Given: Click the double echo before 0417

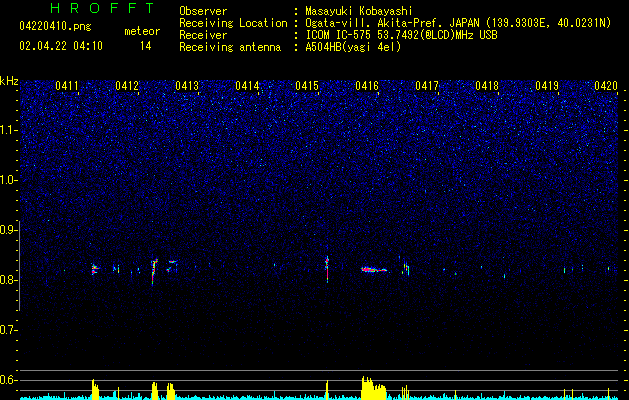Looking at the screenshot, I should [x=406, y=268].
